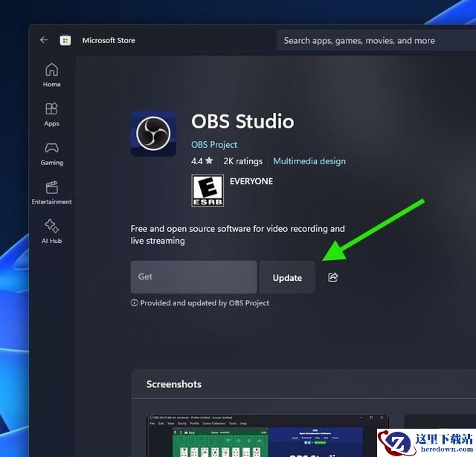Click the Get button

pos(193,277)
